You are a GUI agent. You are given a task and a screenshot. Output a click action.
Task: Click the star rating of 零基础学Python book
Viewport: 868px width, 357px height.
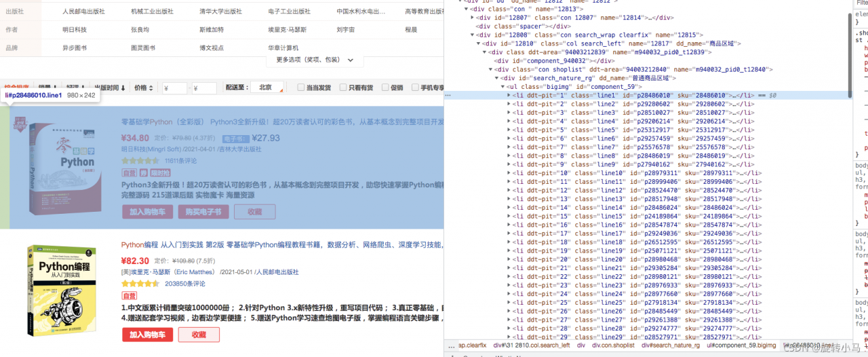(x=140, y=161)
